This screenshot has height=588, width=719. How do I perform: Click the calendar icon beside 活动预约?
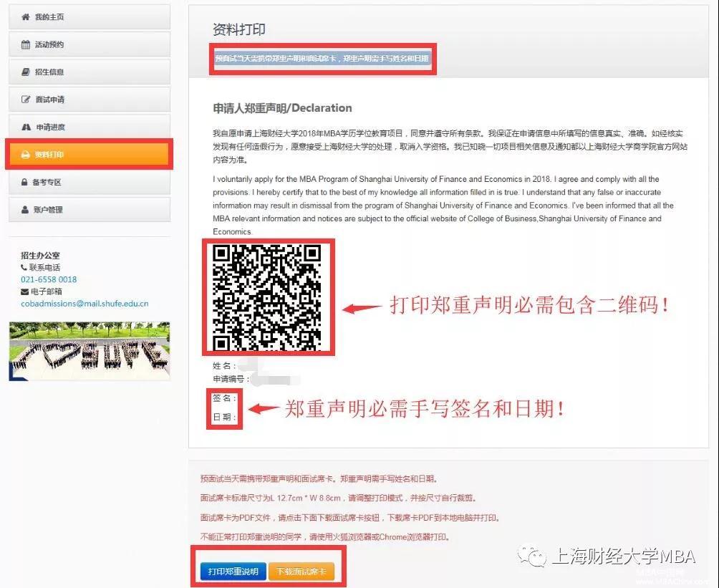[26, 44]
